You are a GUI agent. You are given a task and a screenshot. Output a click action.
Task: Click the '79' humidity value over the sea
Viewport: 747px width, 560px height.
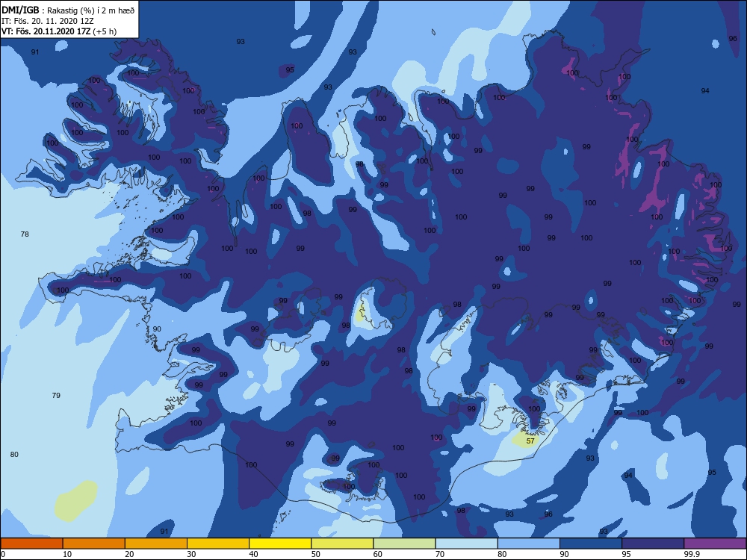(56, 395)
